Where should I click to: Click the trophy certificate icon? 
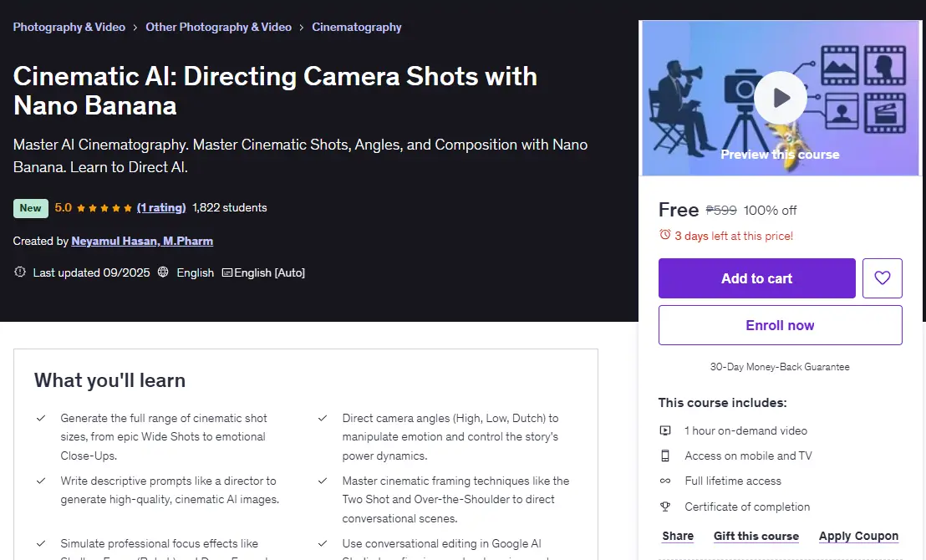[665, 507]
